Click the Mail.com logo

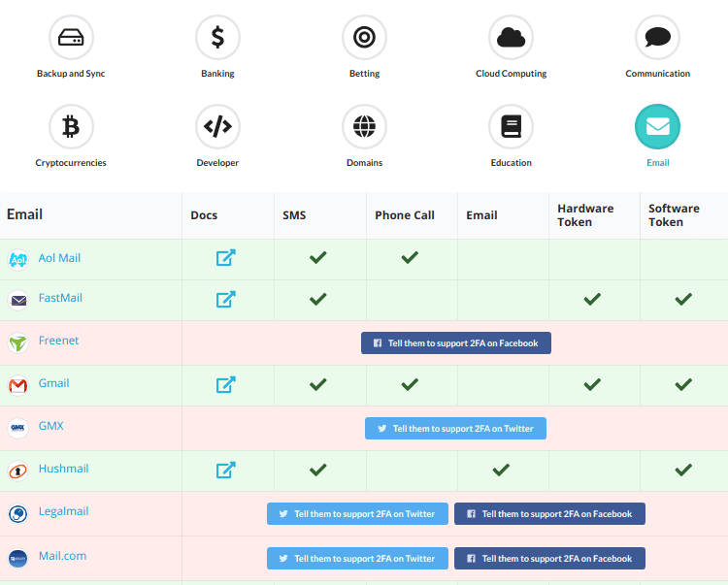point(18,558)
